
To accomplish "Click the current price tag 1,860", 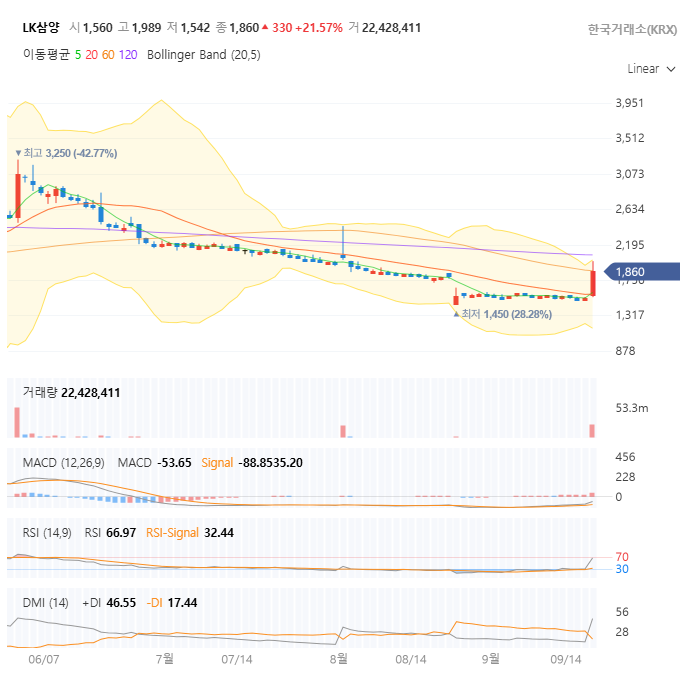I will tap(643, 272).
